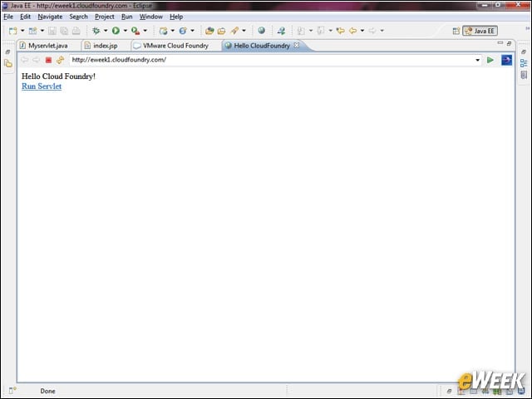Click the red Stop loading icon

click(x=48, y=60)
